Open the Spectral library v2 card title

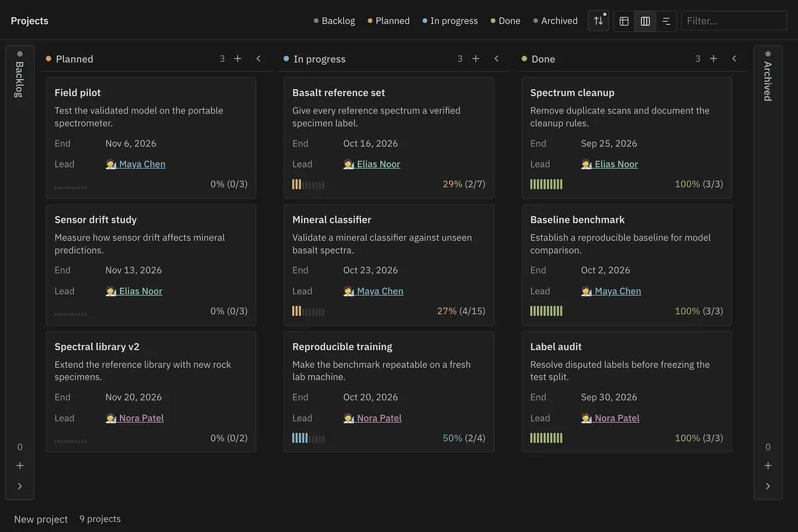click(97, 346)
